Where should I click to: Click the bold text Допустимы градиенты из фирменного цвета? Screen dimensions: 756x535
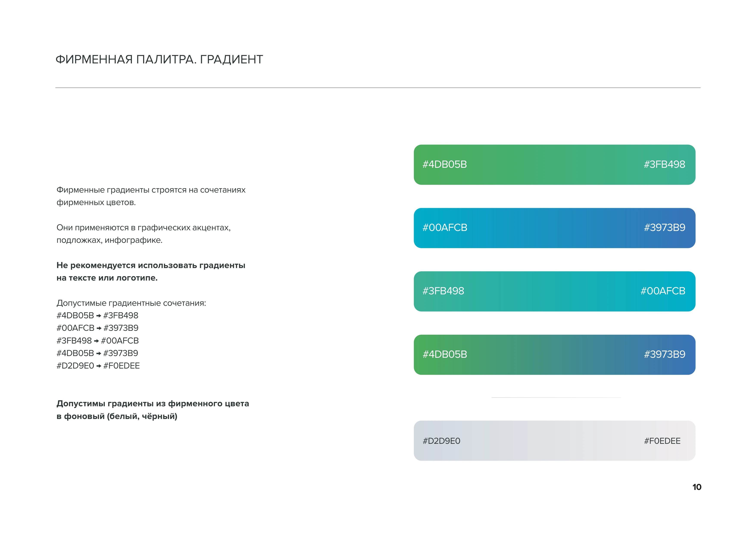153,404
